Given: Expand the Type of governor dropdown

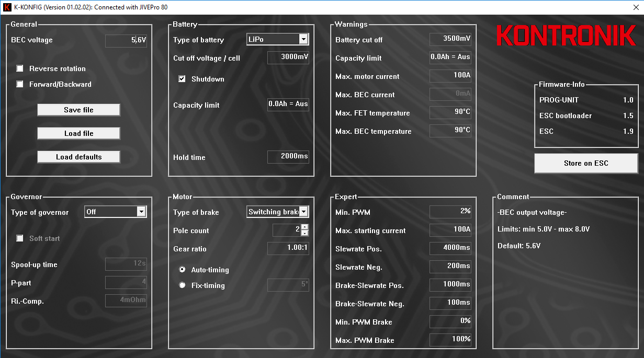Looking at the screenshot, I should click(141, 212).
